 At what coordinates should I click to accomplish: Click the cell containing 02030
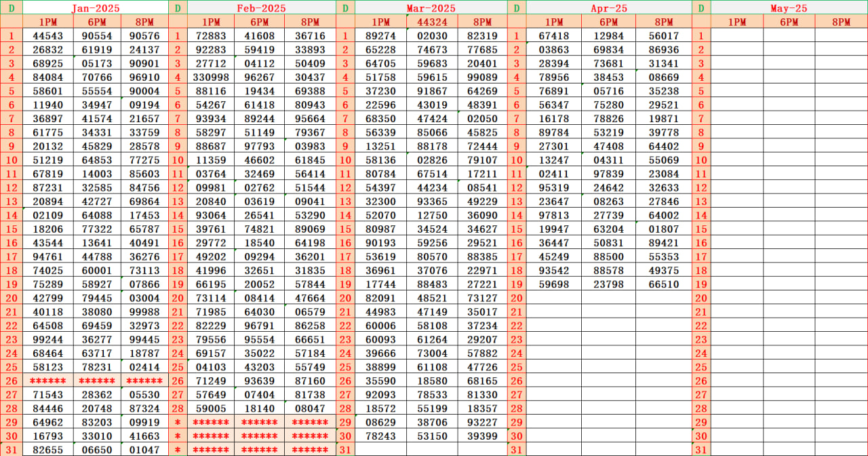click(432, 35)
